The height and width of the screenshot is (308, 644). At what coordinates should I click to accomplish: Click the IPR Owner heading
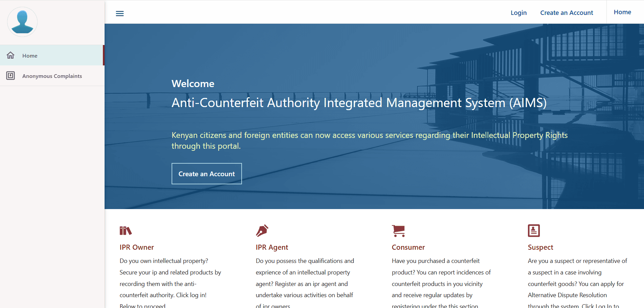[137, 247]
